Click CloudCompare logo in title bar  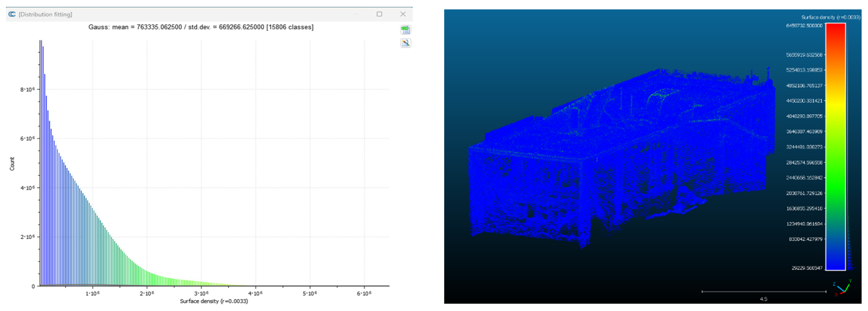tap(12, 14)
